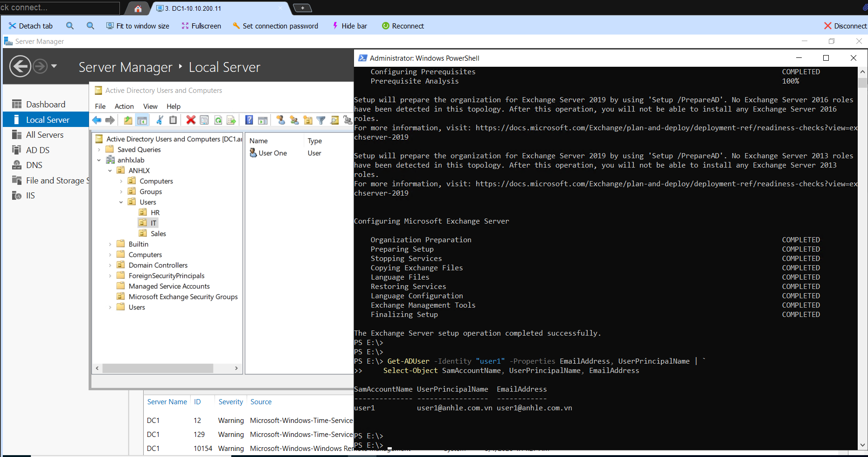Screen dimensions: 868x457
Task: Click the Forward arrow in ADUC toolbar
Action: [x=110, y=120]
